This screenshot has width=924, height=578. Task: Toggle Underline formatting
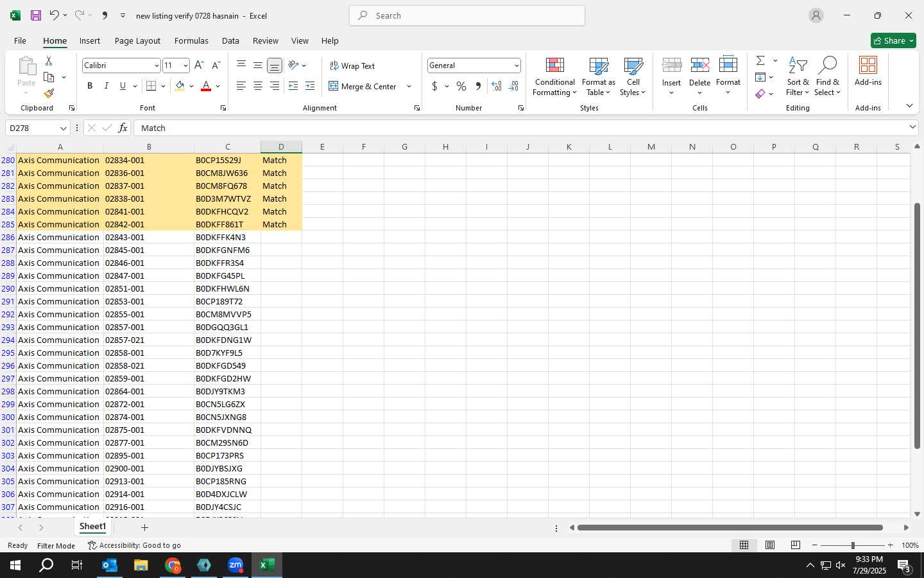[123, 86]
